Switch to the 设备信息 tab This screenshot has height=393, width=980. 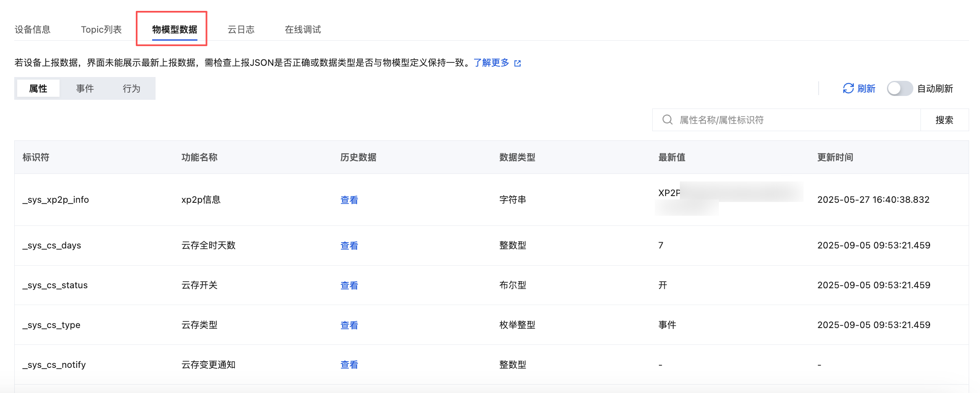[33, 29]
